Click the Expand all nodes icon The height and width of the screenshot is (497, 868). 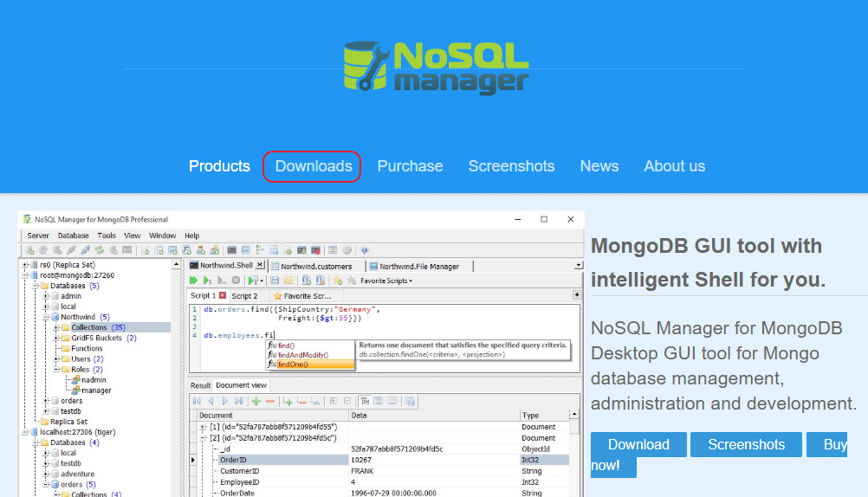click(x=334, y=401)
